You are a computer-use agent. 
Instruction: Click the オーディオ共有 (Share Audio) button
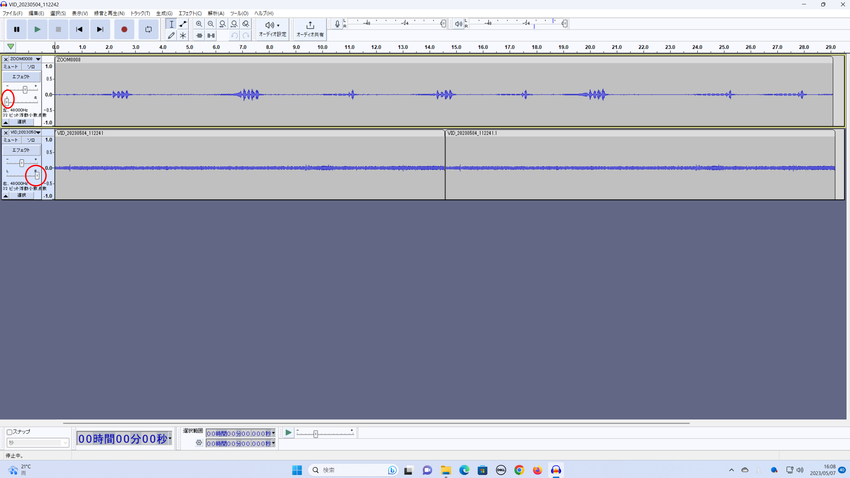(310, 29)
